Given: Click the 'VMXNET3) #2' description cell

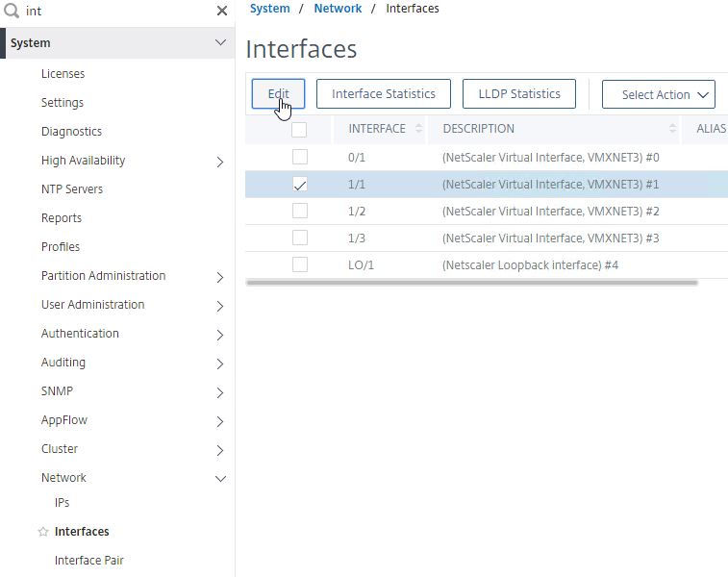Looking at the screenshot, I should pyautogui.click(x=551, y=212).
